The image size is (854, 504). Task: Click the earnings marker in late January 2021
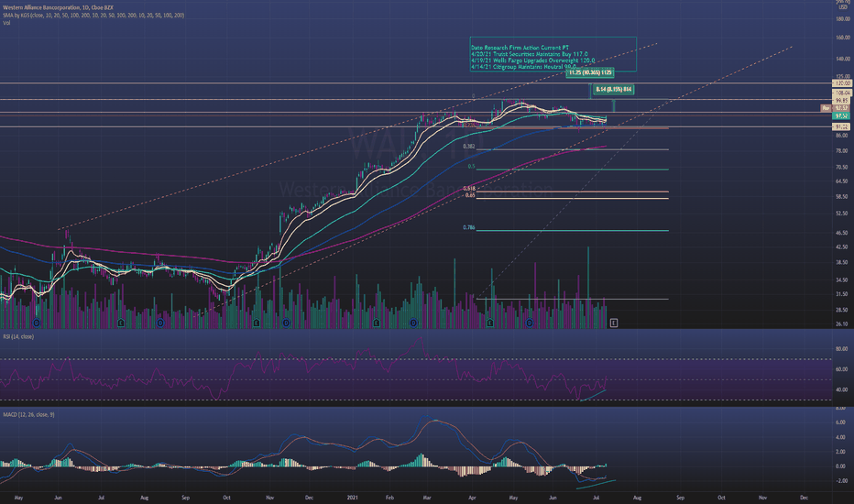[376, 323]
